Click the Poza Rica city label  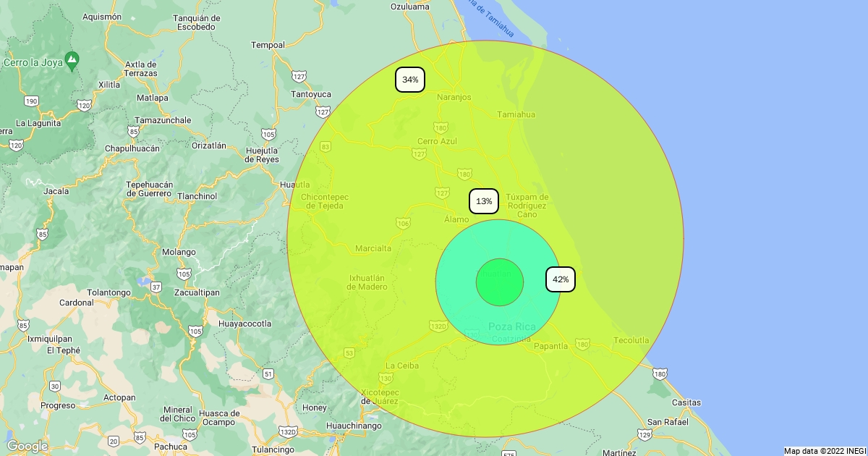point(512,326)
